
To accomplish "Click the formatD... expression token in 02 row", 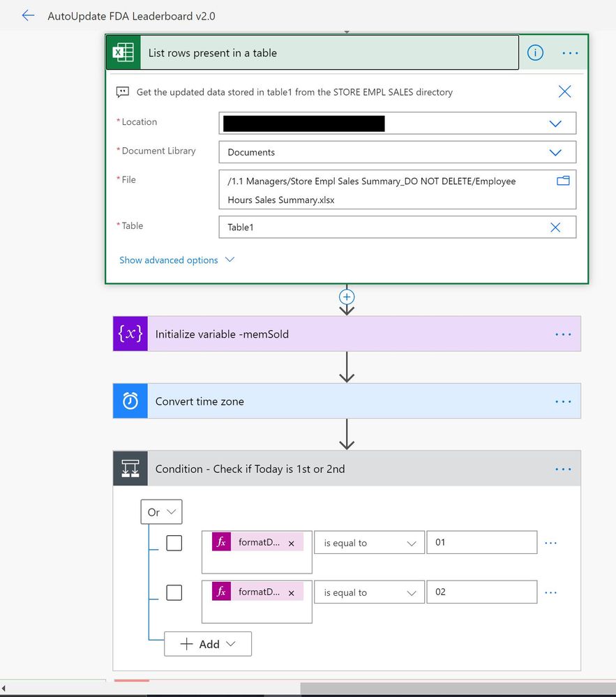I will point(258,592).
